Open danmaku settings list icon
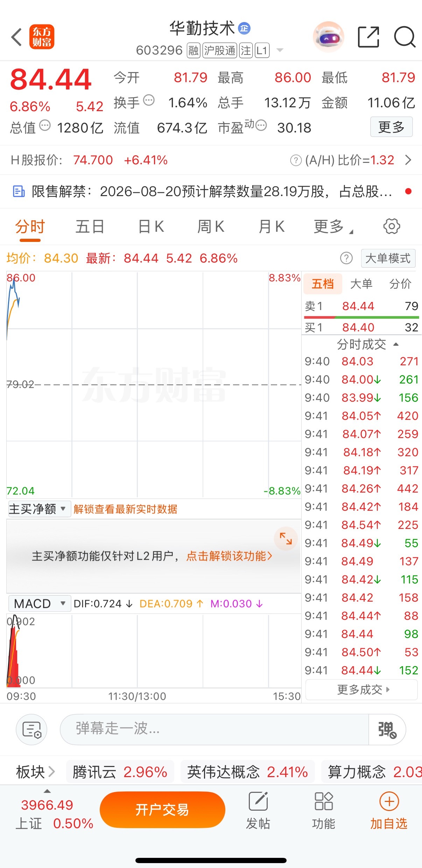The height and width of the screenshot is (868, 422). coord(31,730)
